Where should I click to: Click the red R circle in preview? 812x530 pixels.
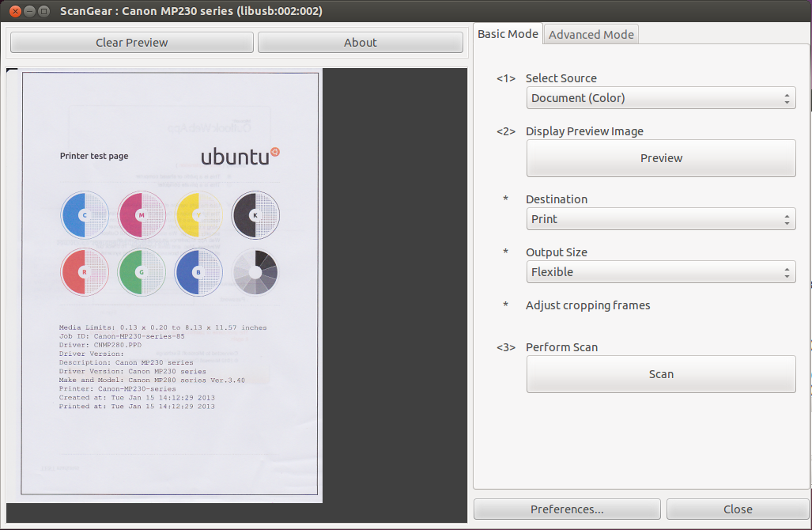click(85, 272)
